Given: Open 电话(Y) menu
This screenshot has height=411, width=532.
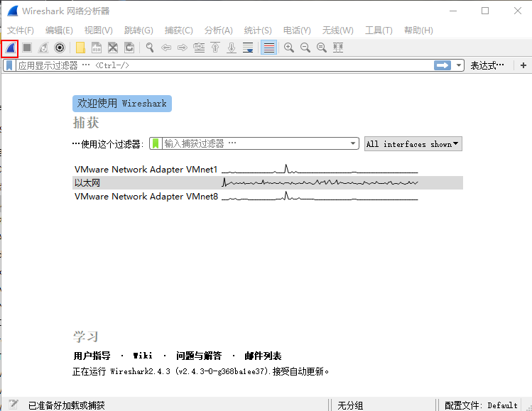Looking at the screenshot, I should click(x=297, y=31).
